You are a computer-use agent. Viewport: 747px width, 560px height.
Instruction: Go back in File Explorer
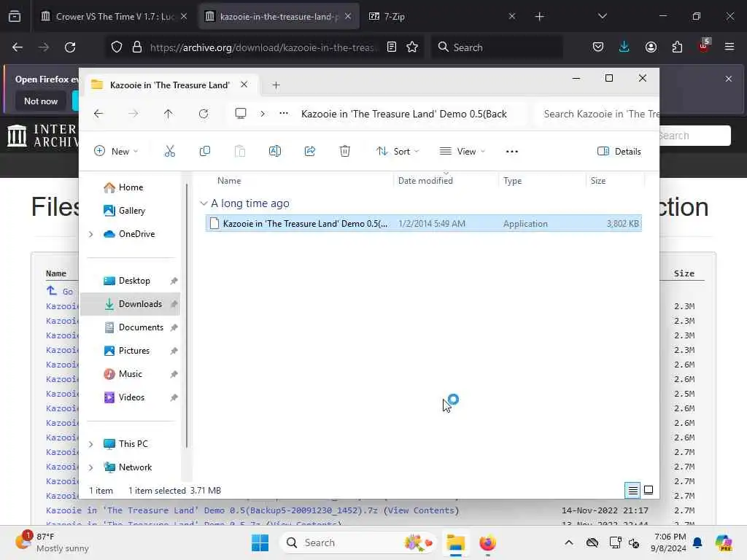(x=98, y=114)
